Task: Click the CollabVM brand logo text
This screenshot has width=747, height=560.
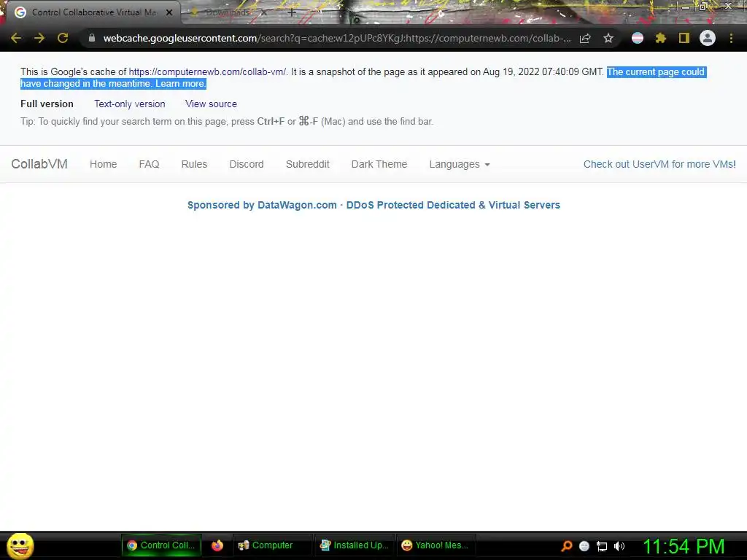Action: pyautogui.click(x=39, y=164)
